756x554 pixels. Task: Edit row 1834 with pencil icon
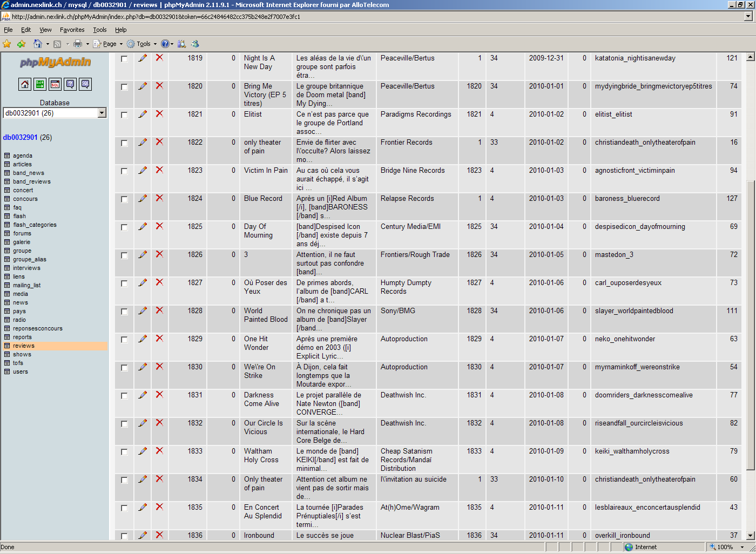[143, 479]
